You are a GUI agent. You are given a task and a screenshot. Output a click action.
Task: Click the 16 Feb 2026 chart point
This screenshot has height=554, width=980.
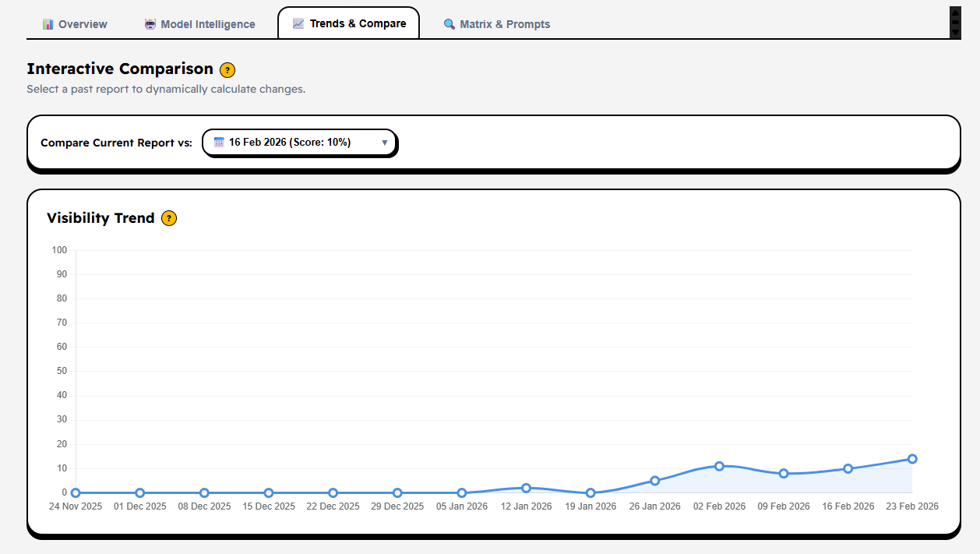[x=848, y=468]
